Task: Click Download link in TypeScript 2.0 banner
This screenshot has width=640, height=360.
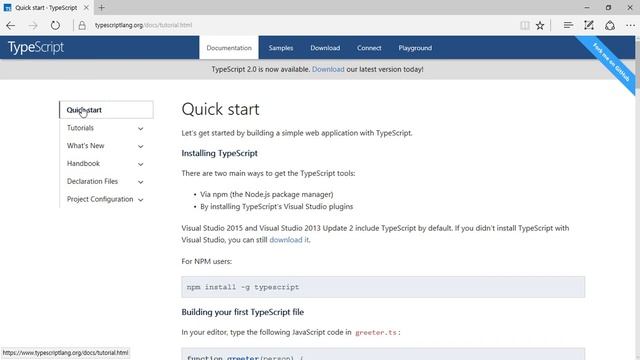Action: pyautogui.click(x=328, y=69)
